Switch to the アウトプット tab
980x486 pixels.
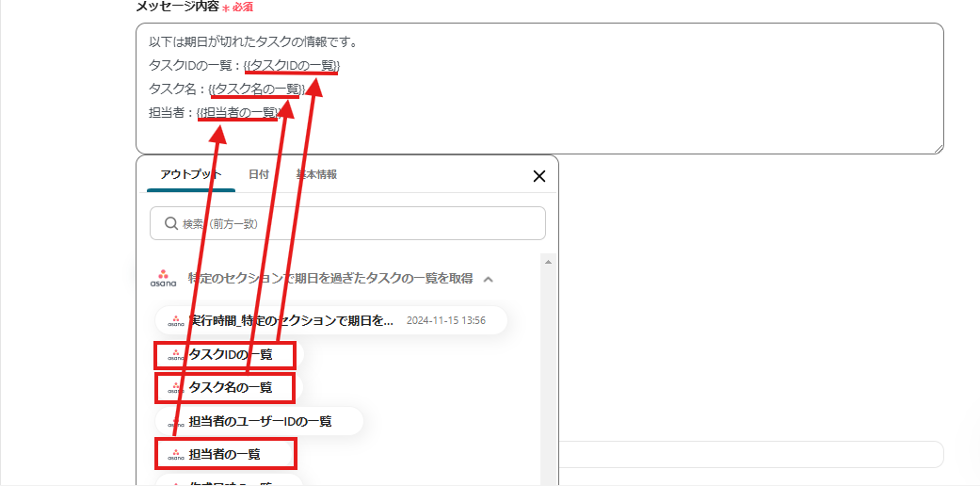click(x=190, y=174)
